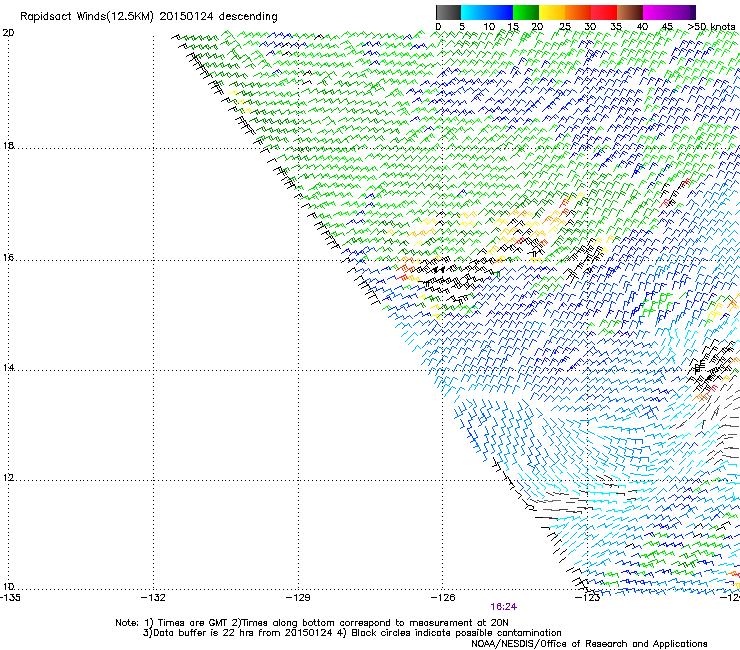Click legend tick label 45
Image resolution: width=740 pixels, height=650 pixels.
pyautogui.click(x=667, y=27)
